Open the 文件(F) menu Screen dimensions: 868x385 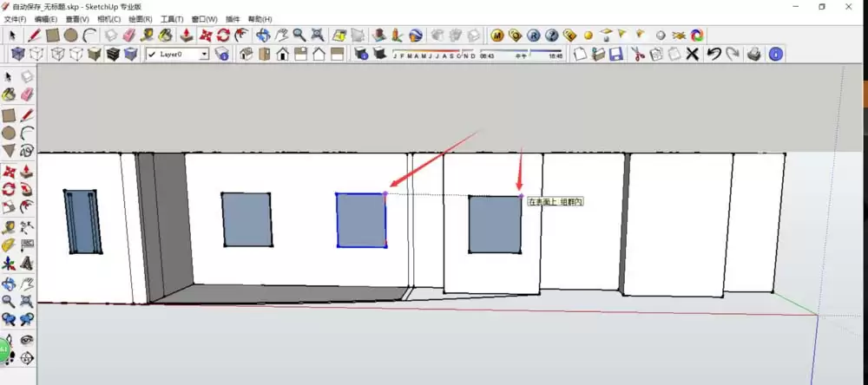[15, 19]
